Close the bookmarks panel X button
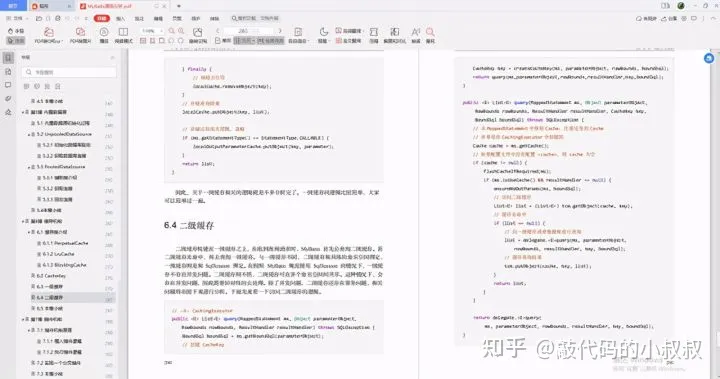The height and width of the screenshot is (379, 720). coord(112,57)
